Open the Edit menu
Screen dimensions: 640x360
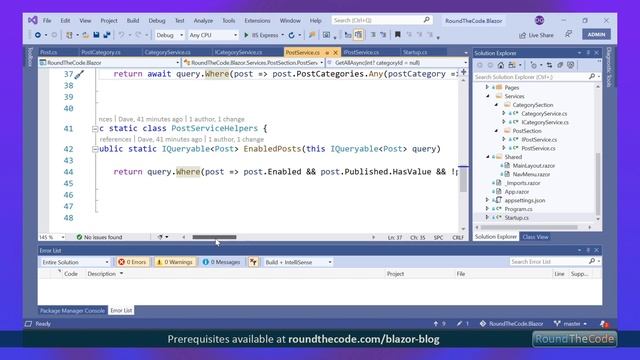click(65, 20)
